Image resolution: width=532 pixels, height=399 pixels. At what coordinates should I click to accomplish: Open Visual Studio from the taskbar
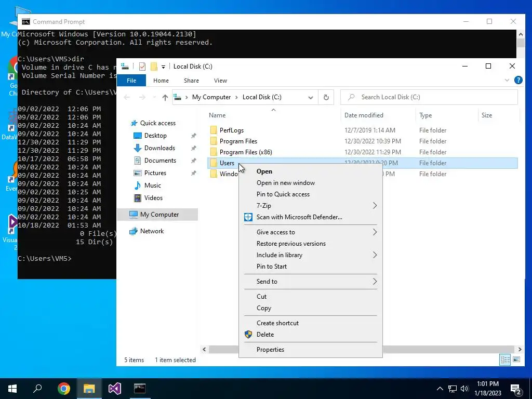tap(115, 389)
